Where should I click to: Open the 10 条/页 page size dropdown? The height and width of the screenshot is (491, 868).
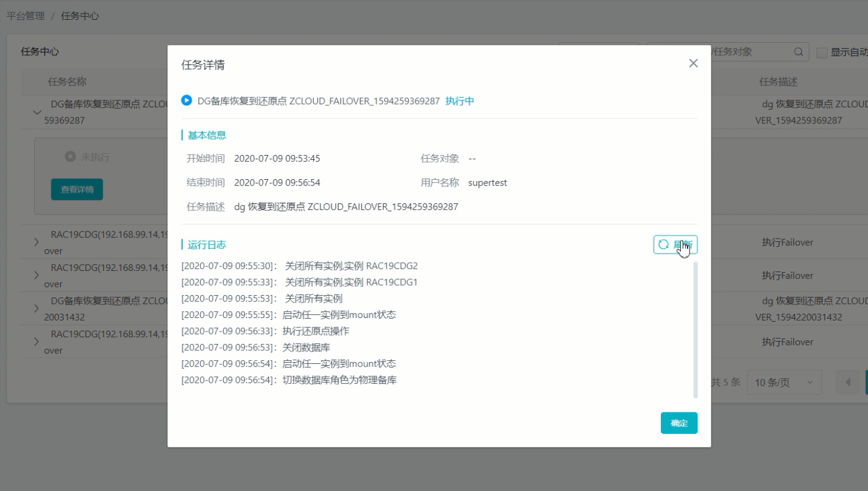pos(784,382)
